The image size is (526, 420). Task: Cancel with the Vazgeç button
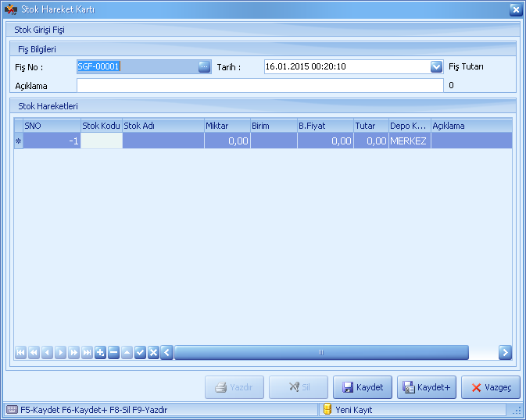click(491, 387)
